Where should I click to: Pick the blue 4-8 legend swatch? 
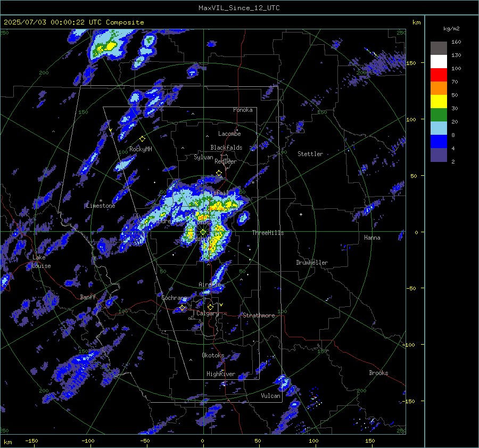point(439,141)
